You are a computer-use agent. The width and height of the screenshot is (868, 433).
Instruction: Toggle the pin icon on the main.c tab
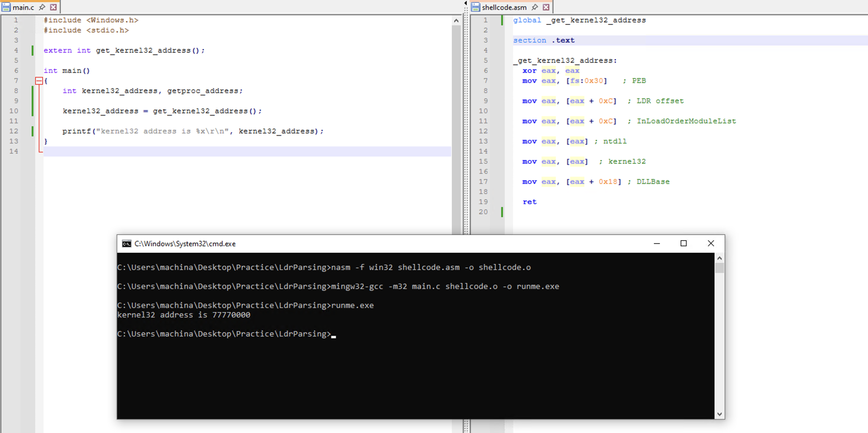point(42,7)
